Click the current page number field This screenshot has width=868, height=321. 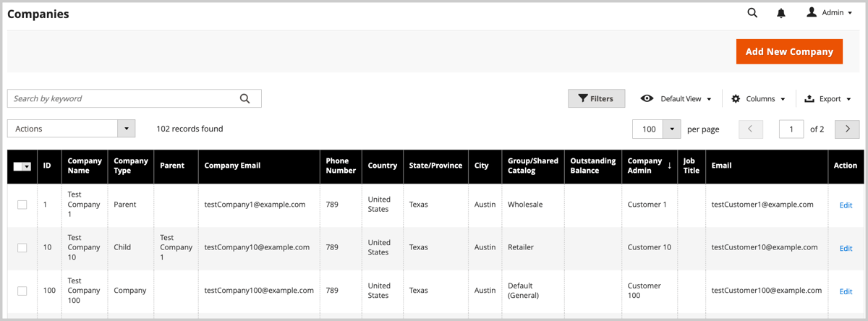(791, 129)
